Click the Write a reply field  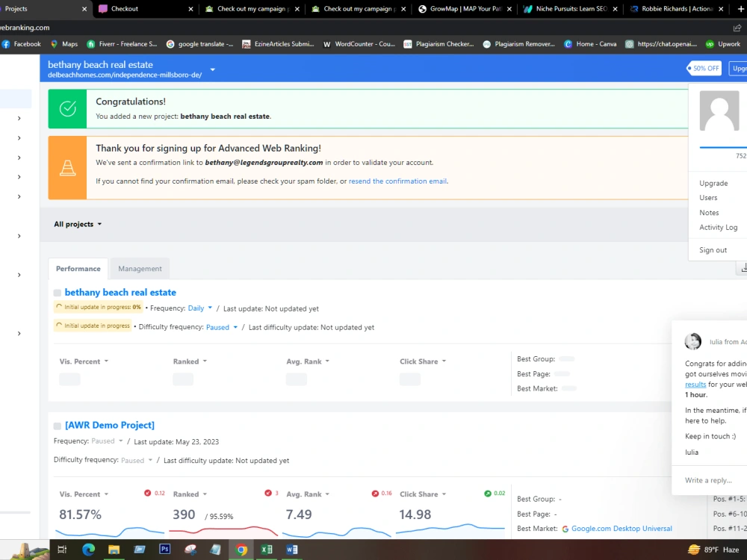pos(710,480)
